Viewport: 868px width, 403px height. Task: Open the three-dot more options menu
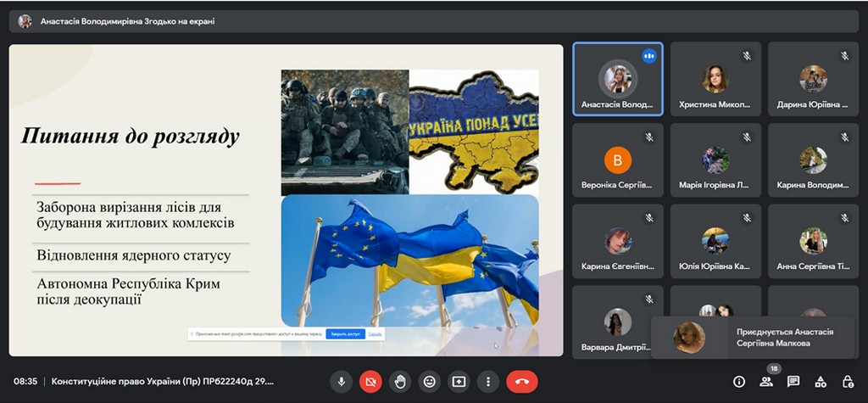[488, 382]
